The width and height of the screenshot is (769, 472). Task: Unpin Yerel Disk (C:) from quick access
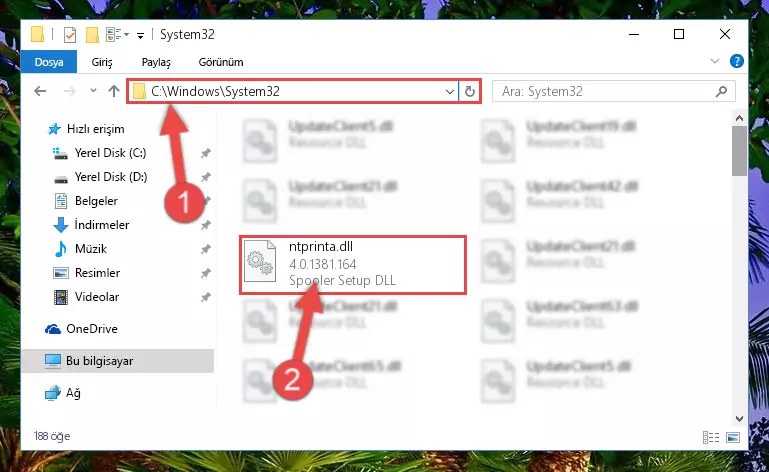[205, 153]
